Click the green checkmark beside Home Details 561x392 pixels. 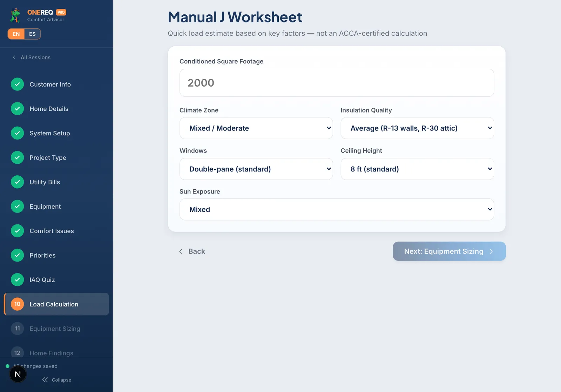pyautogui.click(x=17, y=109)
